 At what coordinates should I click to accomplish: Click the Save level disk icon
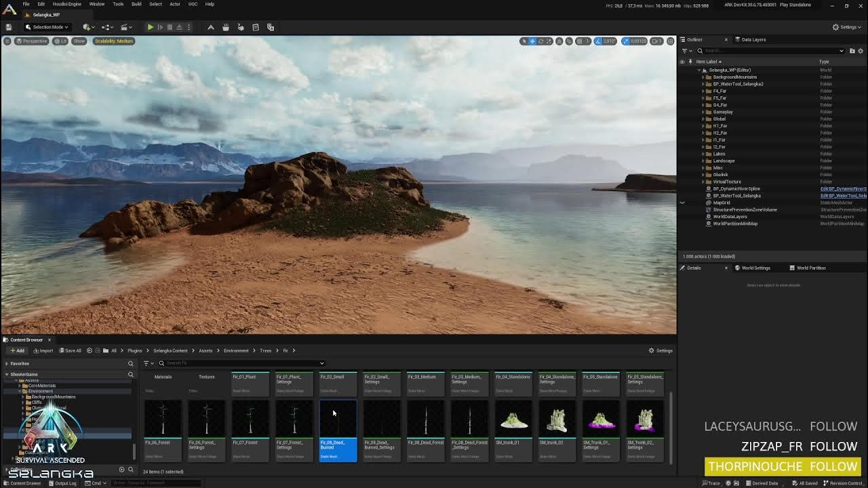tap(9, 27)
